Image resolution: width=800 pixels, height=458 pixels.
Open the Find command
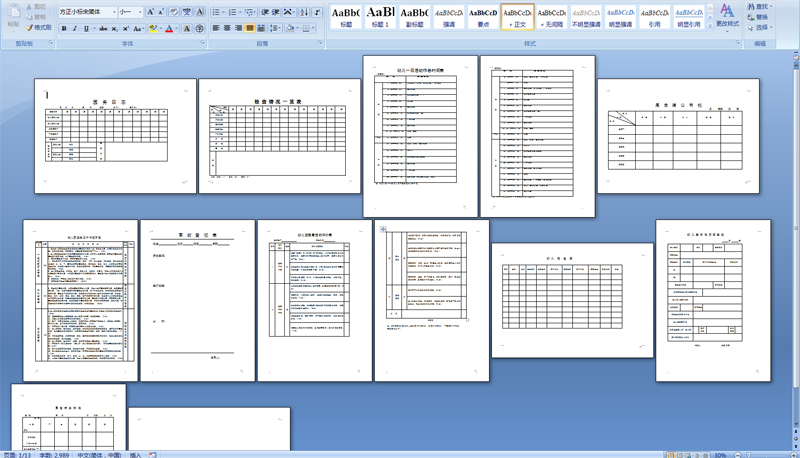[x=760, y=7]
